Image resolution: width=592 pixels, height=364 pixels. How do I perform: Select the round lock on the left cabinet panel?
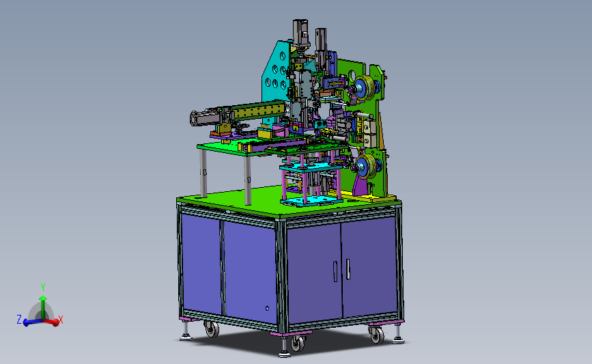tap(267, 309)
